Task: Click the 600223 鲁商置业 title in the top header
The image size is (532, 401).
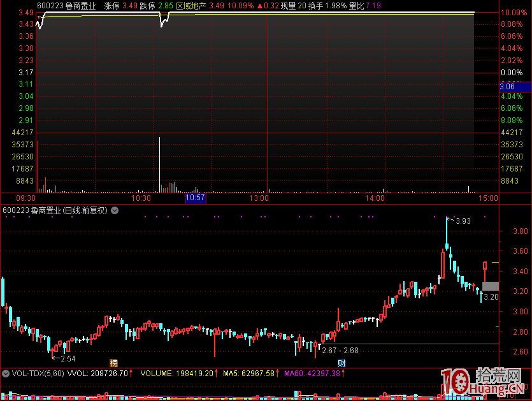Action: tap(66, 6)
